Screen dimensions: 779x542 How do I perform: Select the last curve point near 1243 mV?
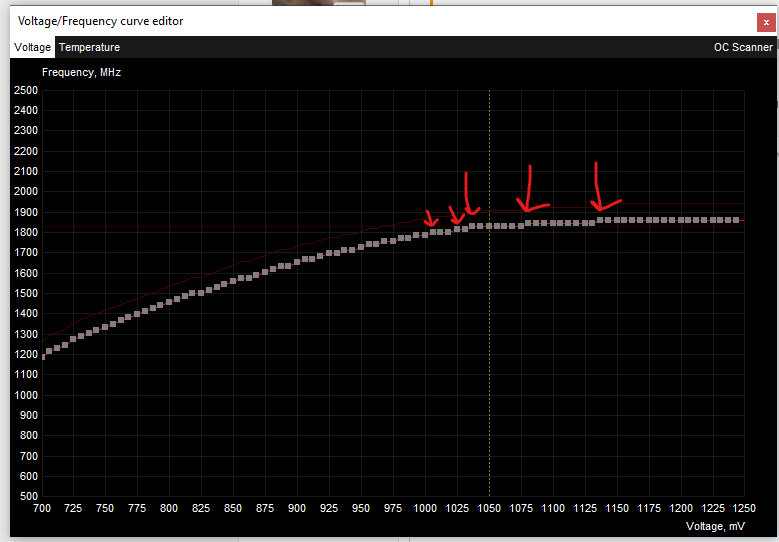tap(736, 220)
